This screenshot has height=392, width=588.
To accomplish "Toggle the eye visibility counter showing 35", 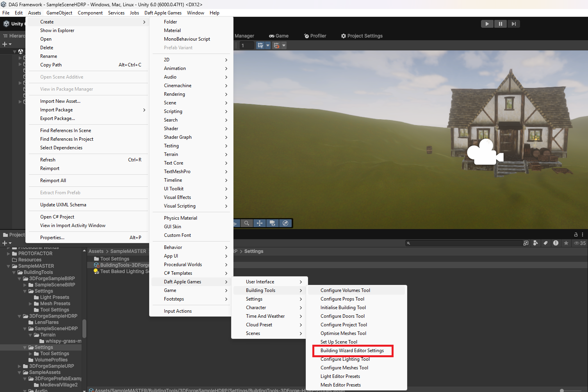I will [579, 243].
